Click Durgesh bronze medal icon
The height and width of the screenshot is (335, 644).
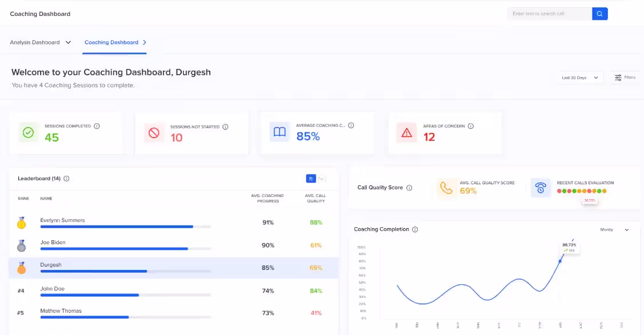click(x=21, y=268)
